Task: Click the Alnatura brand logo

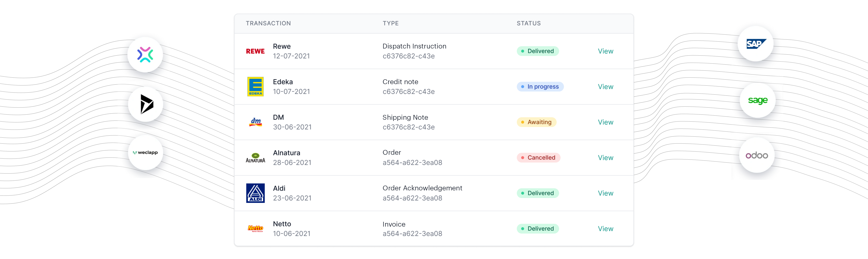Action: pyautogui.click(x=255, y=158)
